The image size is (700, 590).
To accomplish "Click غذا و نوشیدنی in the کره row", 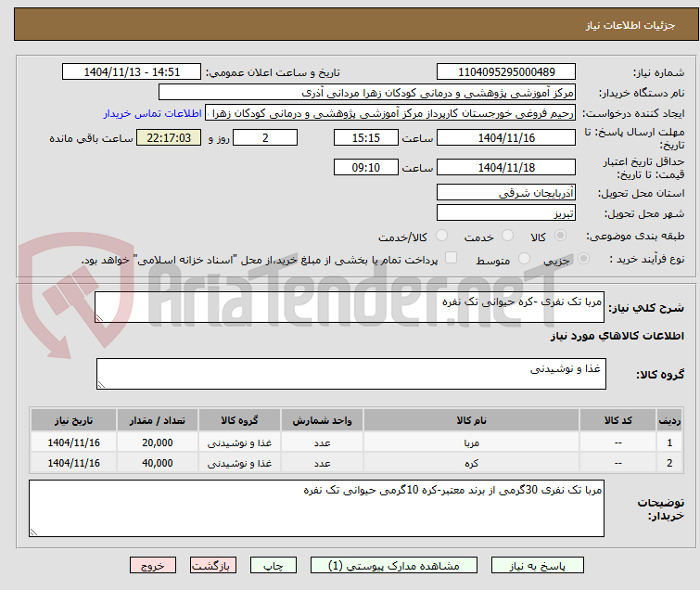I will 240,463.
